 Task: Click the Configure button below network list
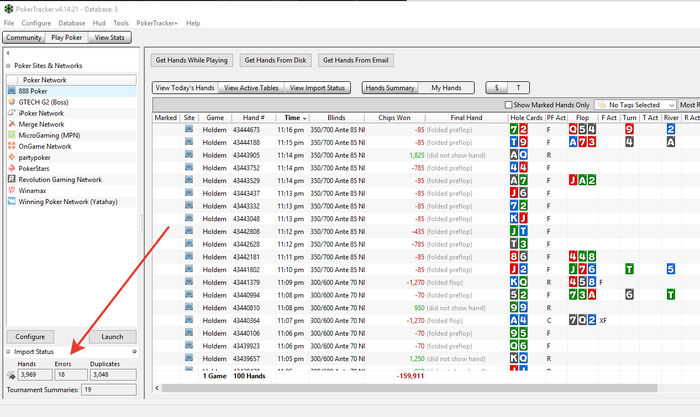pyautogui.click(x=30, y=337)
